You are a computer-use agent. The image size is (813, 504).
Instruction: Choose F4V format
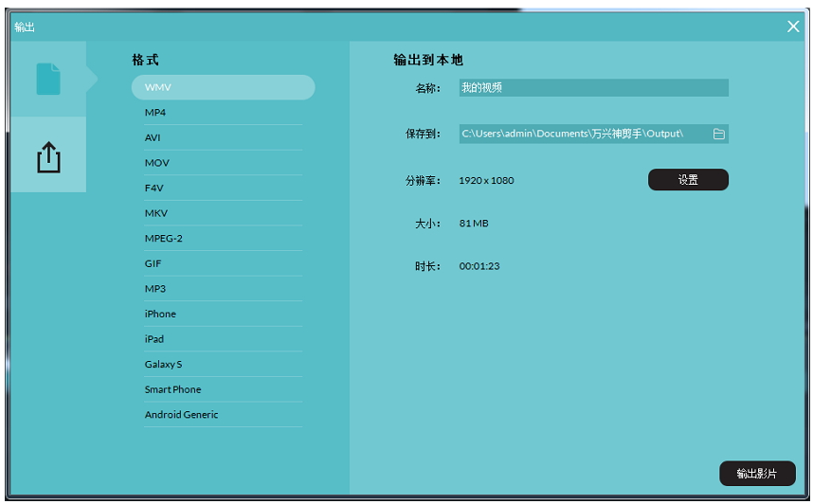point(223,189)
